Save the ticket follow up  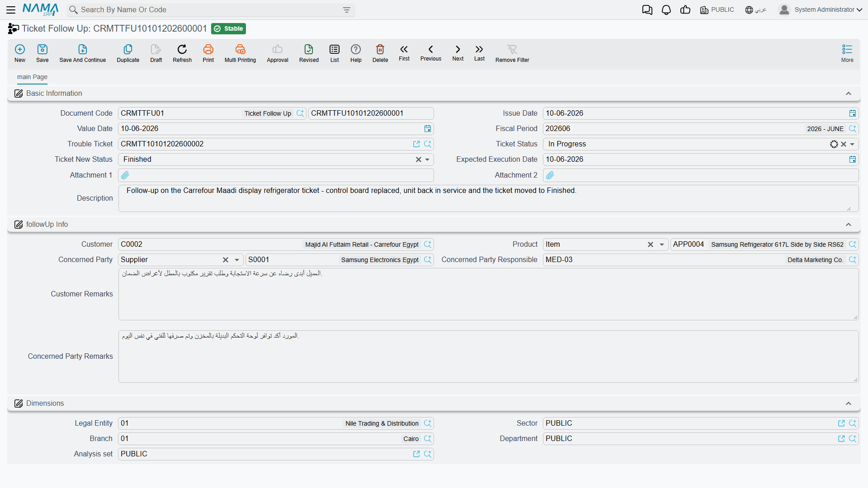pyautogui.click(x=42, y=53)
